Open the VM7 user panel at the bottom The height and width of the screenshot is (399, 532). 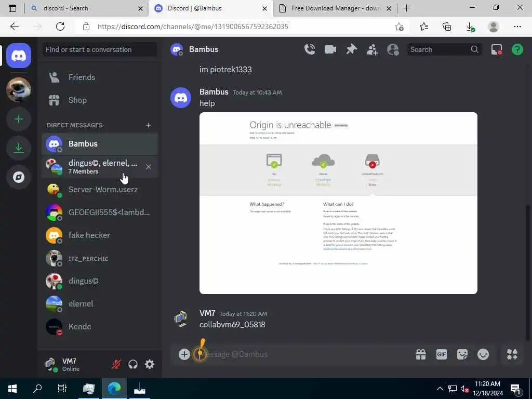(74, 364)
